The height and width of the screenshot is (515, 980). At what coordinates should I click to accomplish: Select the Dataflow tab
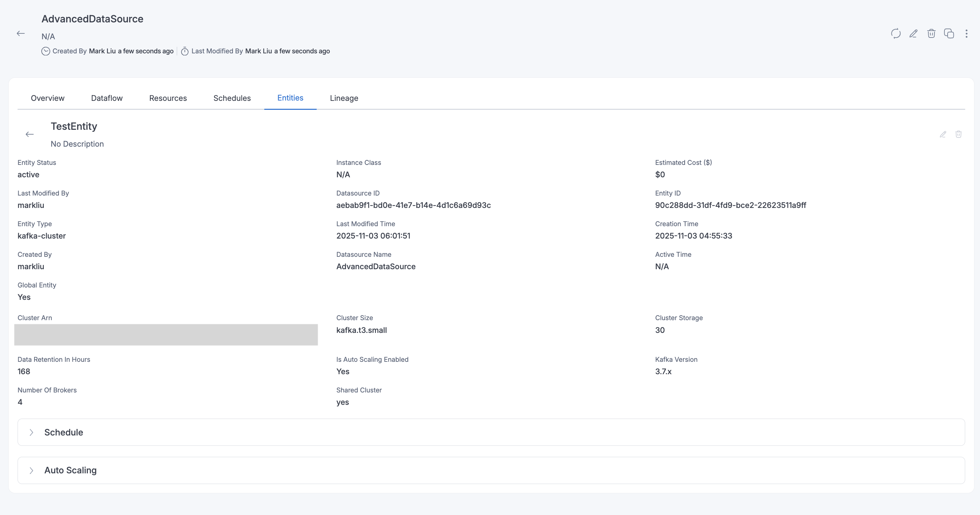coord(106,98)
